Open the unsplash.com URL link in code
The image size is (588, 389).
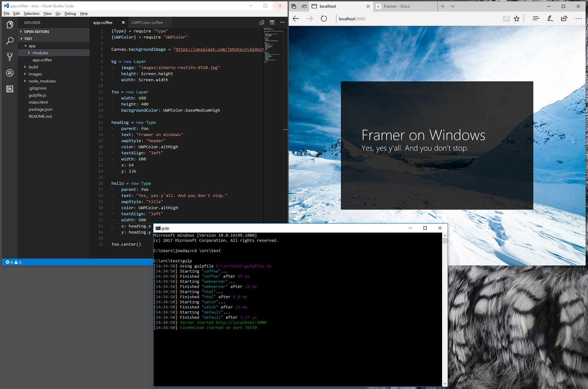[x=219, y=49]
